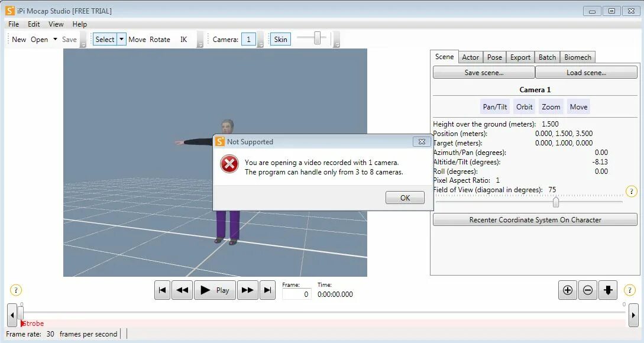Click the Field of View slider handle
644x343 pixels.
[556, 202]
